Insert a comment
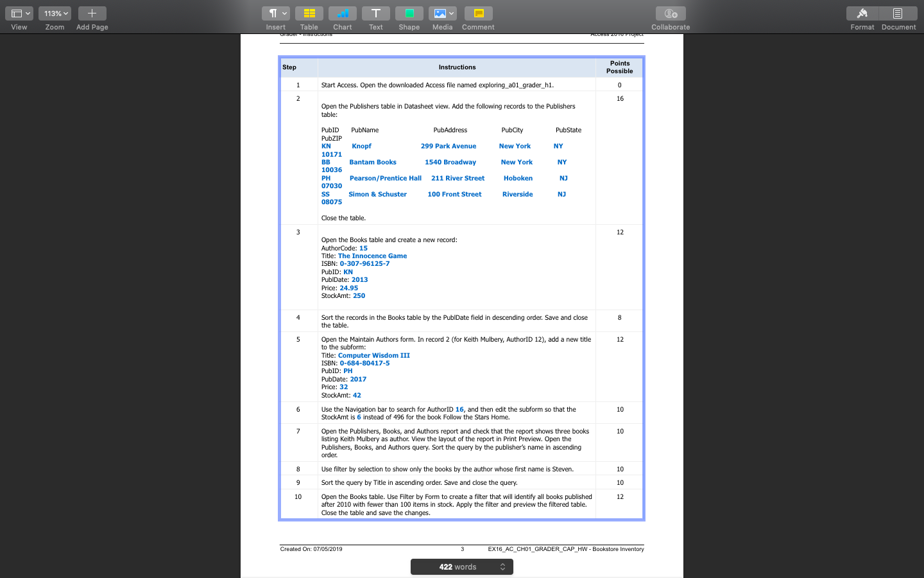This screenshot has width=924, height=578. 478,13
